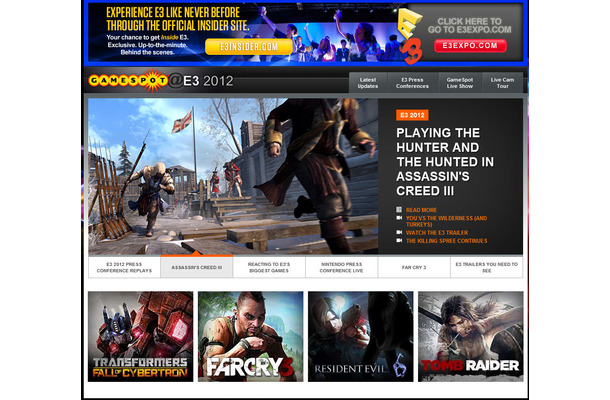Switch to E3 Press Conferences tab

point(412,83)
